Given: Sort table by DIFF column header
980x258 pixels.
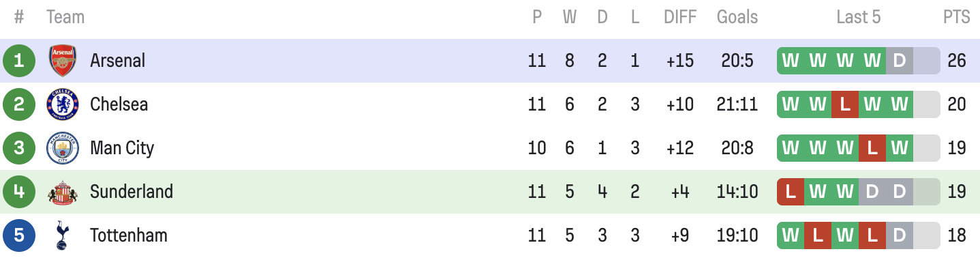Looking at the screenshot, I should pyautogui.click(x=680, y=17).
